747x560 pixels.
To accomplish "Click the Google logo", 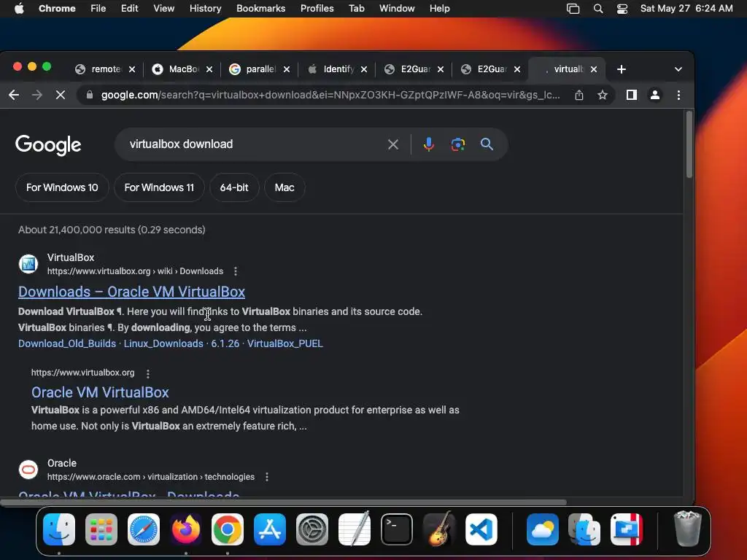I will click(49, 145).
